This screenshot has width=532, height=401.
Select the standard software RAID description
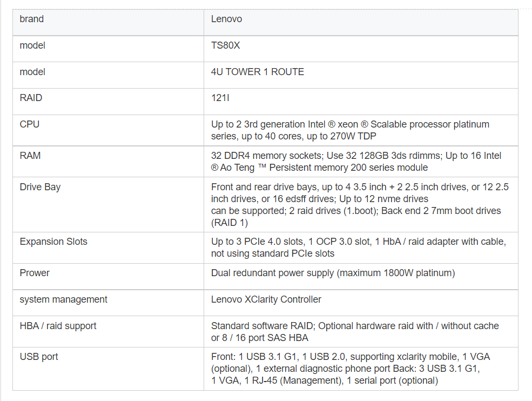pos(354,332)
